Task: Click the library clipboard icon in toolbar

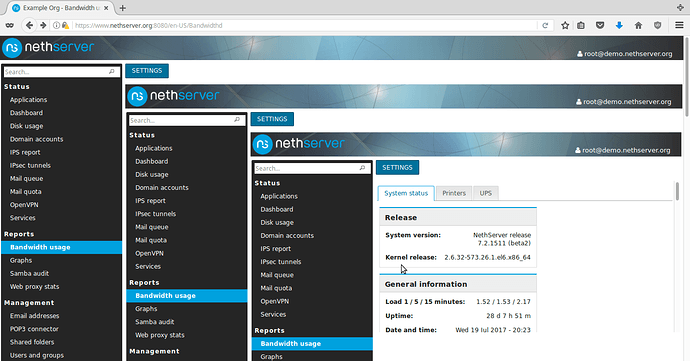Action: [581, 26]
